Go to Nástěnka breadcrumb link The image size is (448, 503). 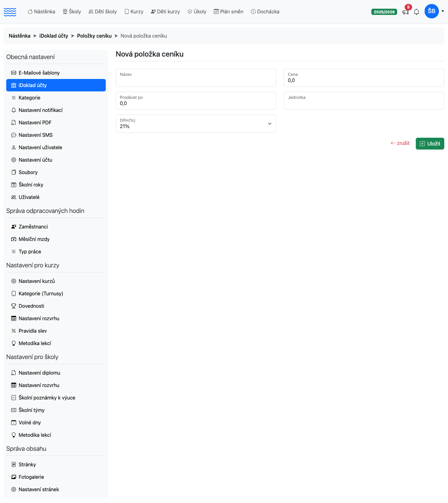pyautogui.click(x=20, y=36)
